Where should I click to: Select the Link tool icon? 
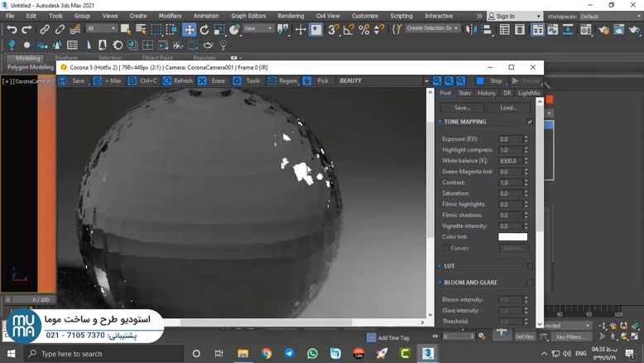coord(45,29)
